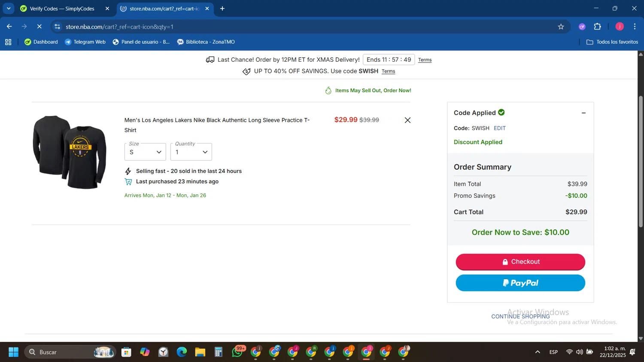View site information icon in address bar
The height and width of the screenshot is (362, 644).
[57, 27]
